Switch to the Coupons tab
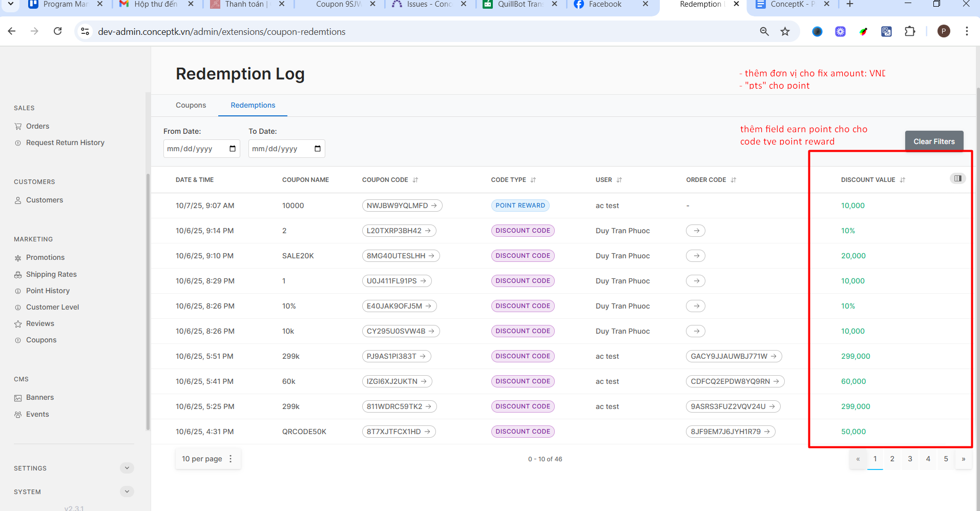 click(x=191, y=105)
